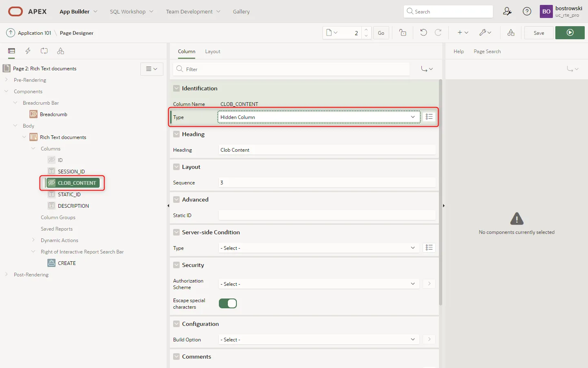
Task: Click the page lock icon
Action: click(403, 33)
